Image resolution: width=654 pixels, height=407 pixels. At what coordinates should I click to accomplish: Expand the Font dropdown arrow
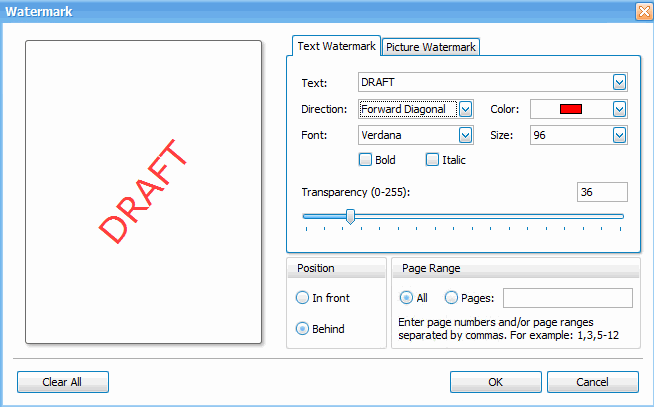point(465,135)
